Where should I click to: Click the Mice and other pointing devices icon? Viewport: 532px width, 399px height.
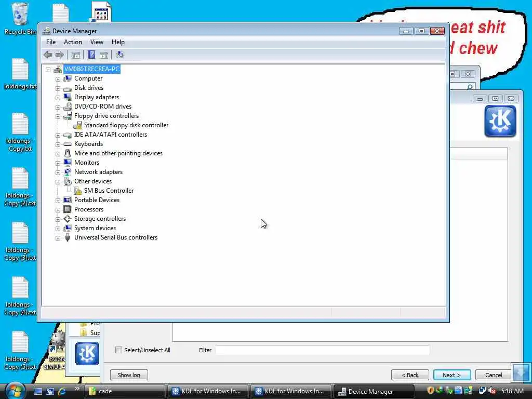(68, 153)
